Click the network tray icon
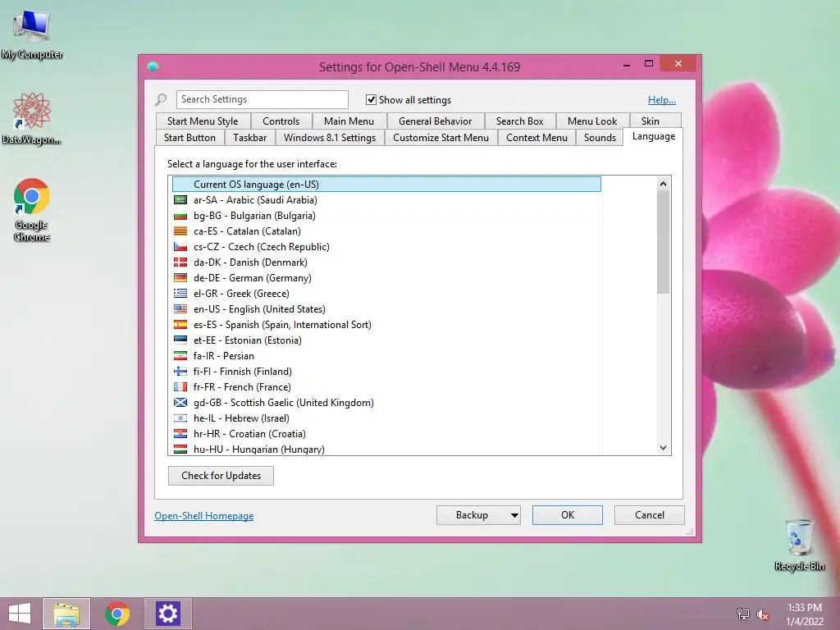This screenshot has height=630, width=840. [742, 614]
